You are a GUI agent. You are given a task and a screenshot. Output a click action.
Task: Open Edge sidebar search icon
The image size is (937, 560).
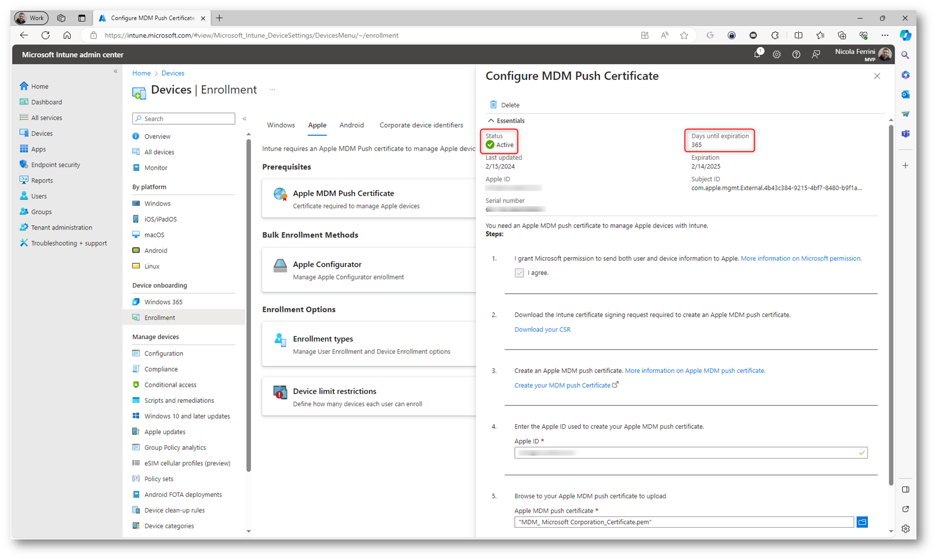[906, 55]
